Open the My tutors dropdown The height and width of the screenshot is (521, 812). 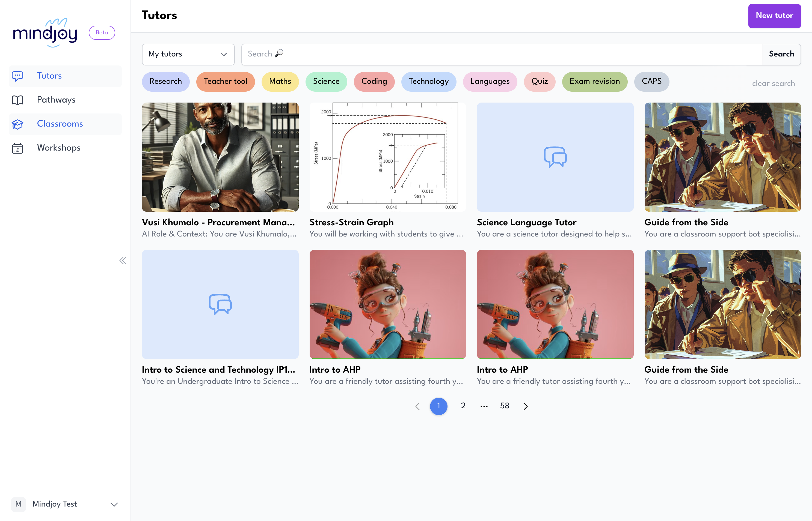pos(188,54)
